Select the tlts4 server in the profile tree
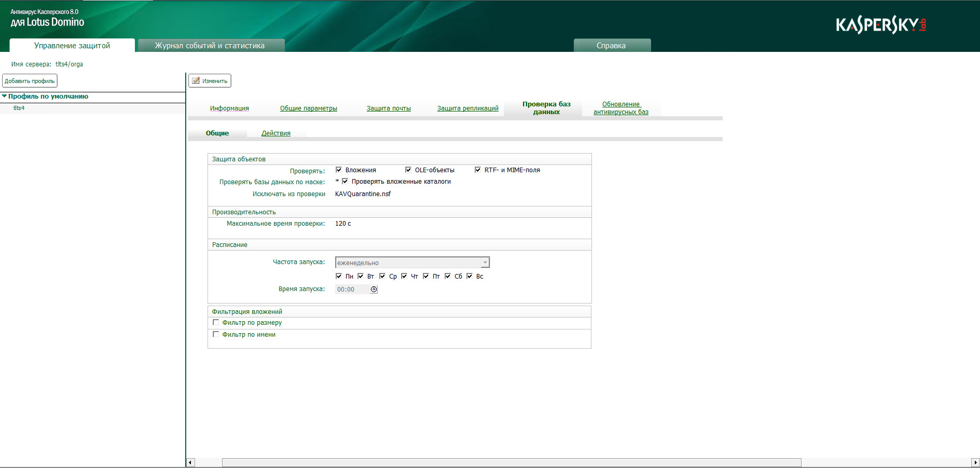The height and width of the screenshot is (468, 980). coord(19,108)
